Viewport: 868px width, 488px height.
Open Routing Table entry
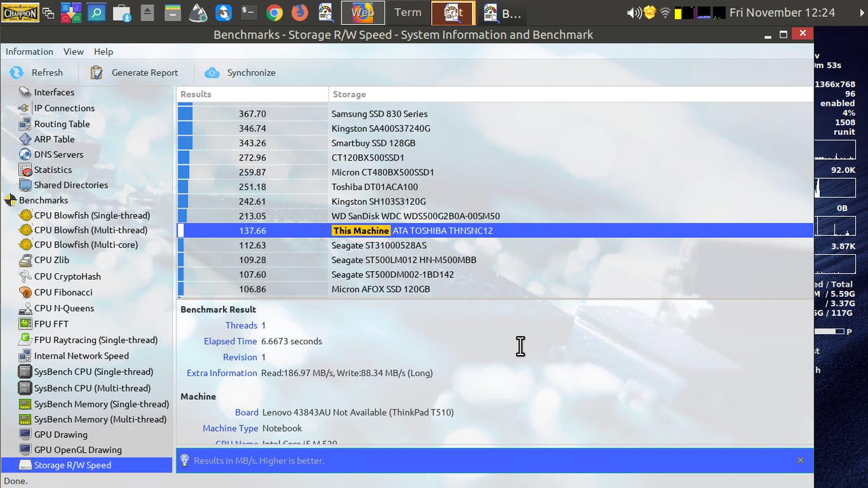click(62, 124)
